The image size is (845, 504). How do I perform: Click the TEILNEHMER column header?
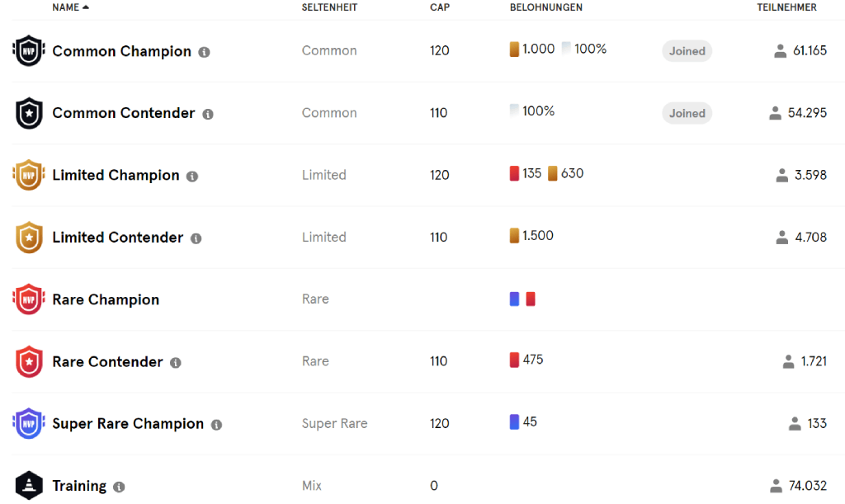[786, 7]
